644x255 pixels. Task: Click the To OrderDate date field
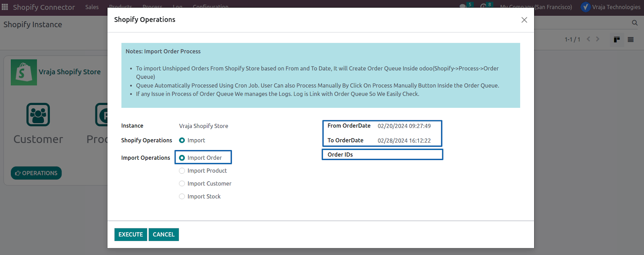(404, 140)
